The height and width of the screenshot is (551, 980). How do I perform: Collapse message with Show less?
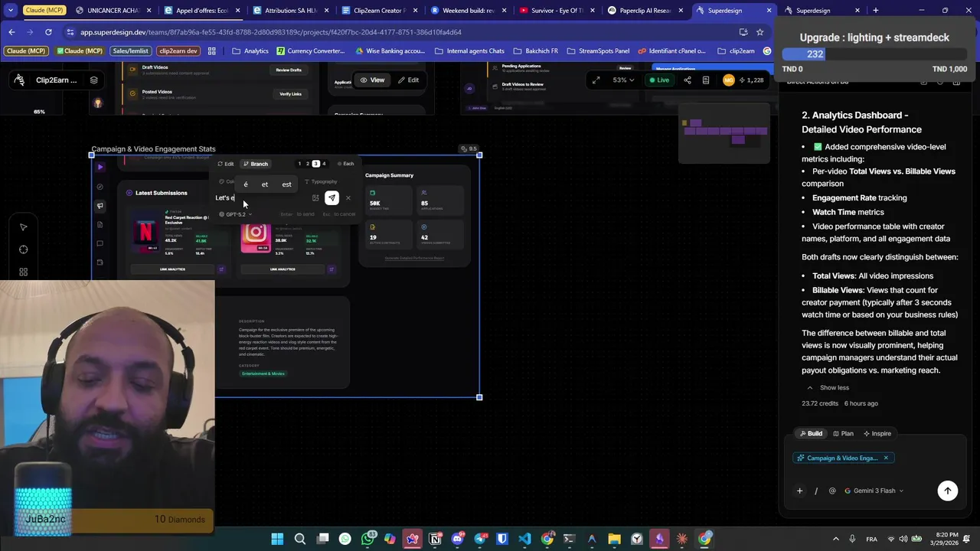pos(828,388)
